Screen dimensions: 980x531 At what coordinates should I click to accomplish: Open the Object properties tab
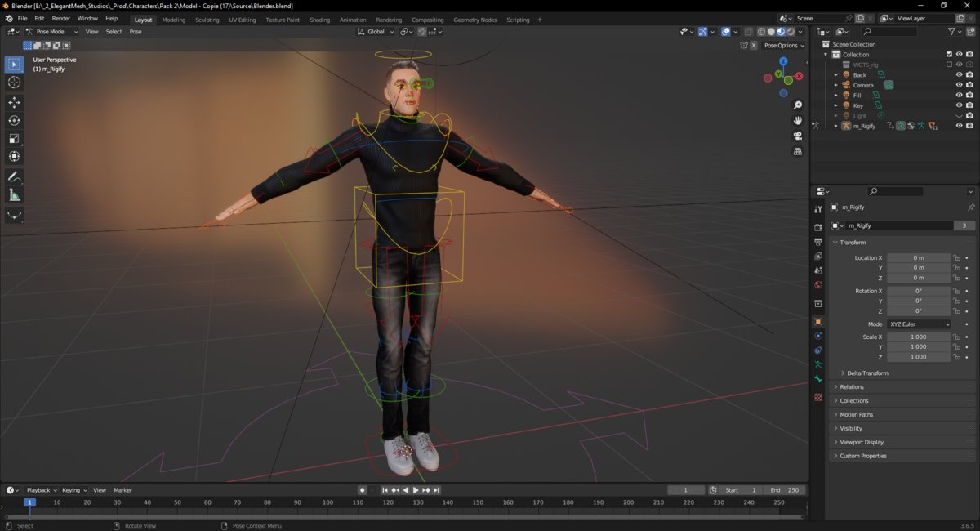818,321
